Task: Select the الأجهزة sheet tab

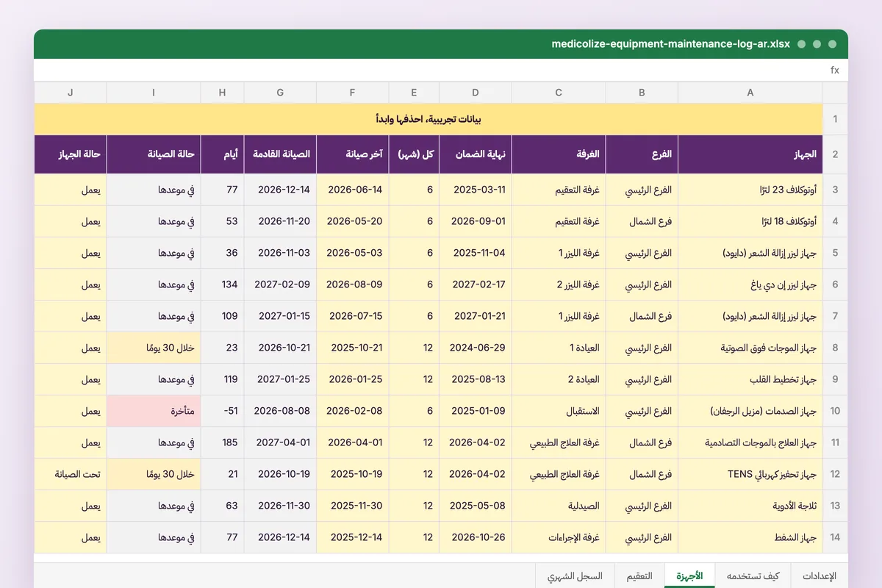Action: click(689, 576)
